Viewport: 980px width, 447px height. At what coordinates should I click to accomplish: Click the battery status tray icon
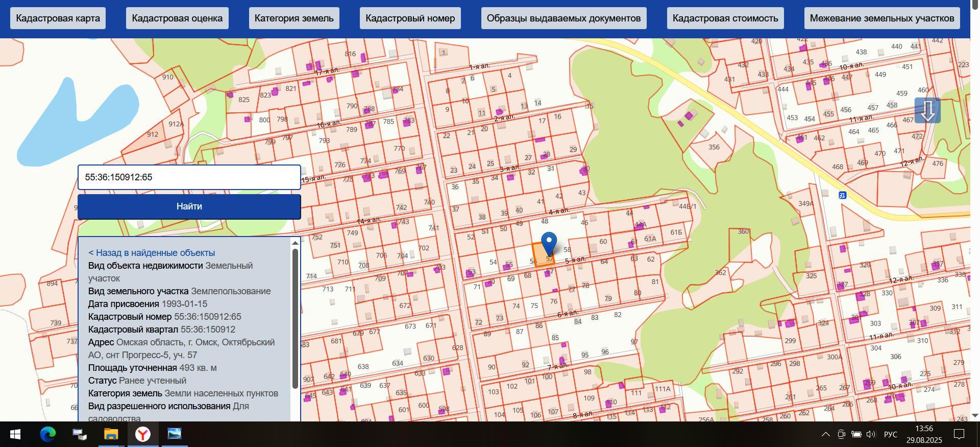(856, 434)
